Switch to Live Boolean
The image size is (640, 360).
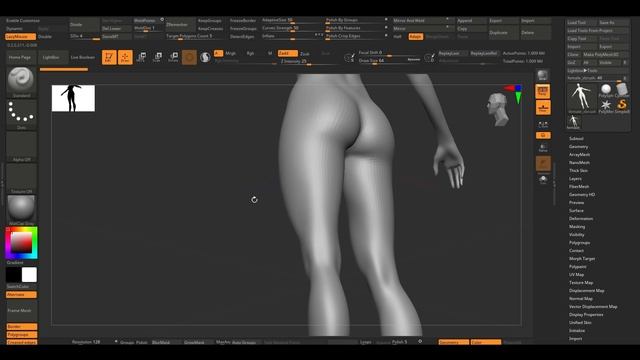[x=82, y=58]
